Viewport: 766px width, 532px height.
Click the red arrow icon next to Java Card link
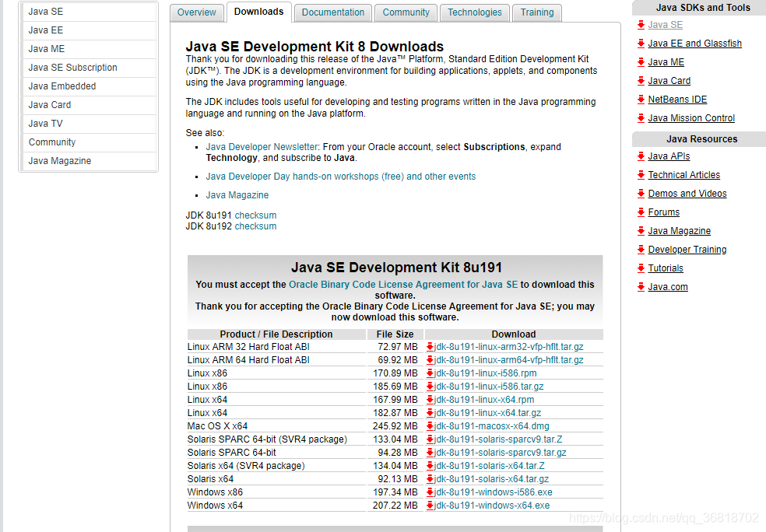click(x=641, y=81)
